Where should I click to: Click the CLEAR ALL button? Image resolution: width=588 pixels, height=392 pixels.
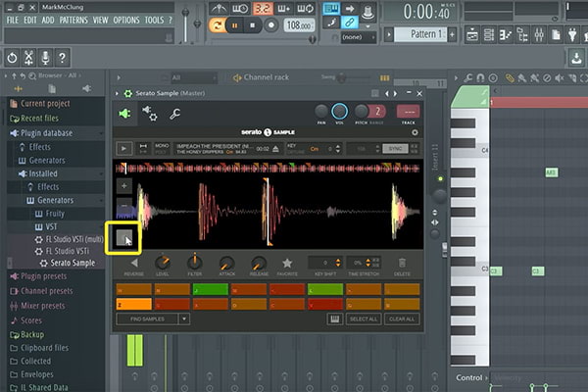(402, 319)
